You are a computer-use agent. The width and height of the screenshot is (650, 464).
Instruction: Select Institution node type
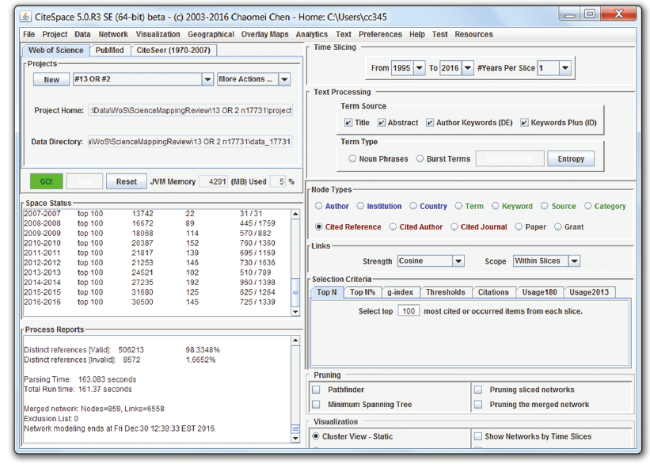coord(360,206)
